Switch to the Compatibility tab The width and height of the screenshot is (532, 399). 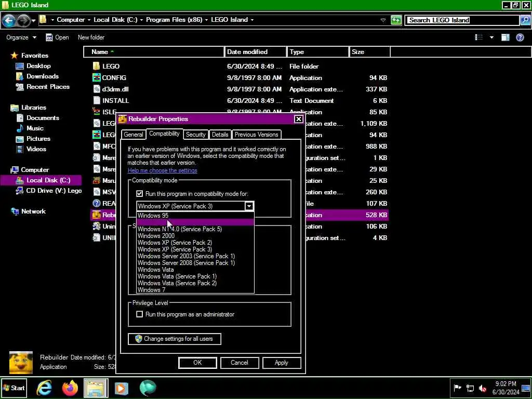coord(165,134)
